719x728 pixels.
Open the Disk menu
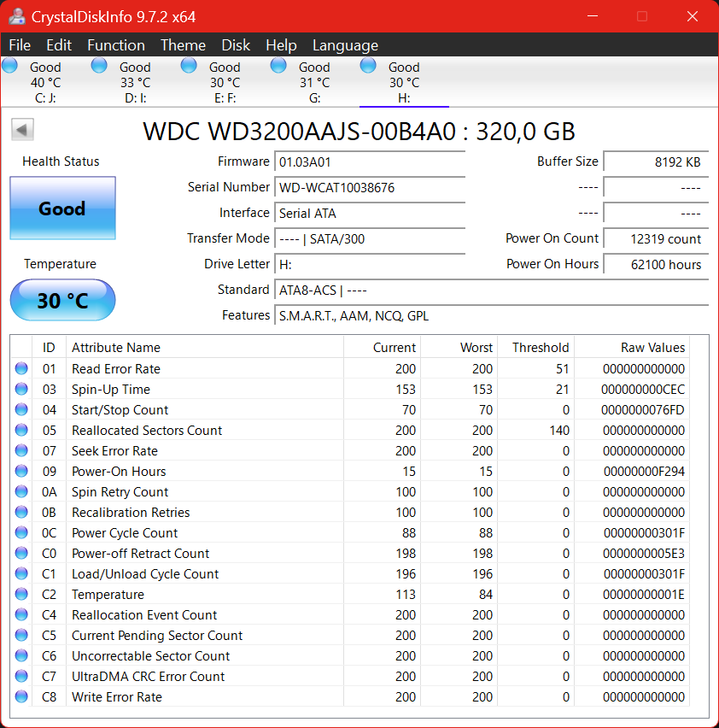coord(236,45)
